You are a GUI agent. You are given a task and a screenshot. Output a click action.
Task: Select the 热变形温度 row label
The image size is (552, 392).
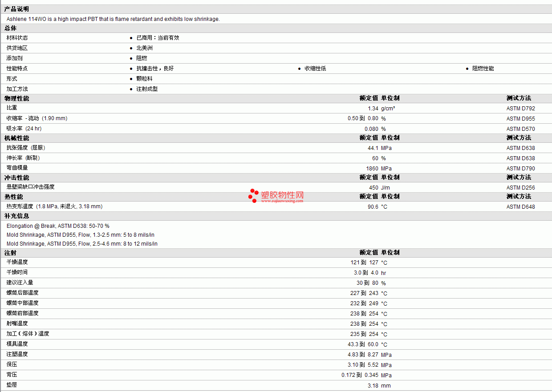[55, 206]
